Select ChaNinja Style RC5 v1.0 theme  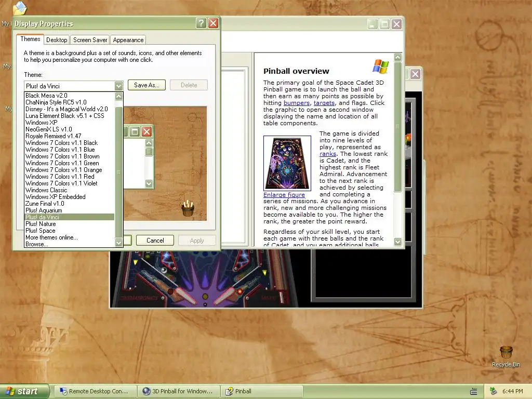70,102
